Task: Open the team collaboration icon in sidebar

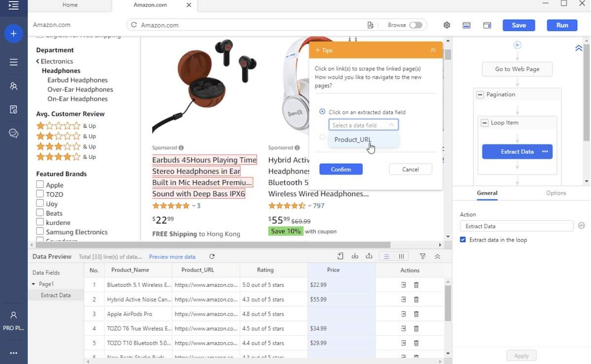Action: pos(13,86)
